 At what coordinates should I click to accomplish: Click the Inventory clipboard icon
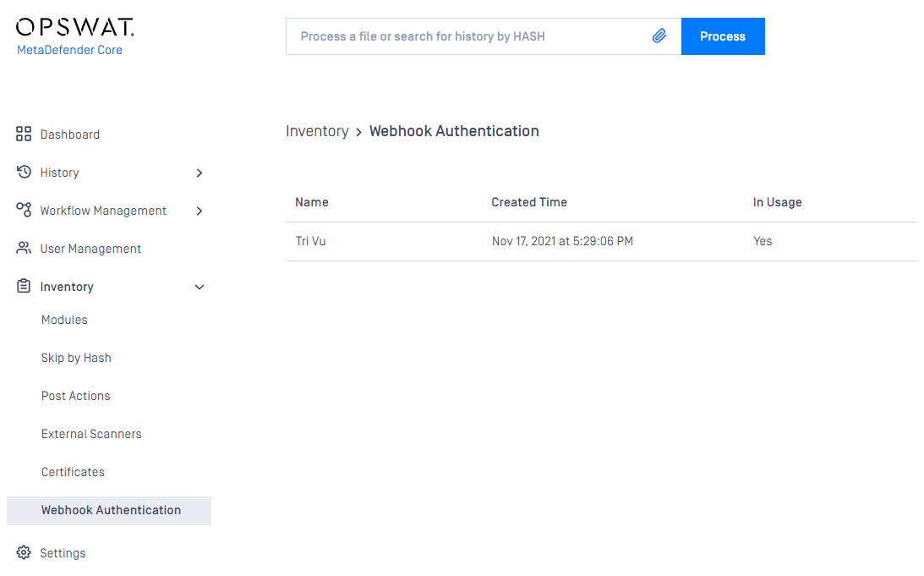[24, 286]
